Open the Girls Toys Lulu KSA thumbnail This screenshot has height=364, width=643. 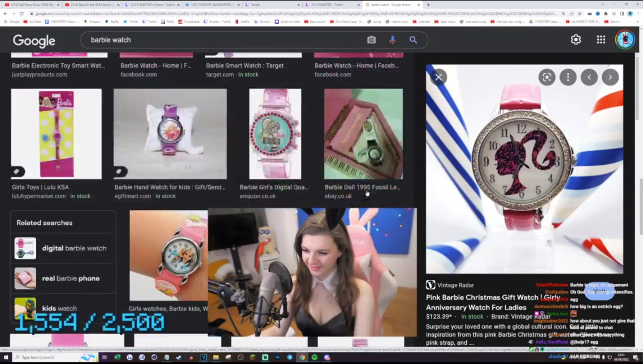(56, 134)
